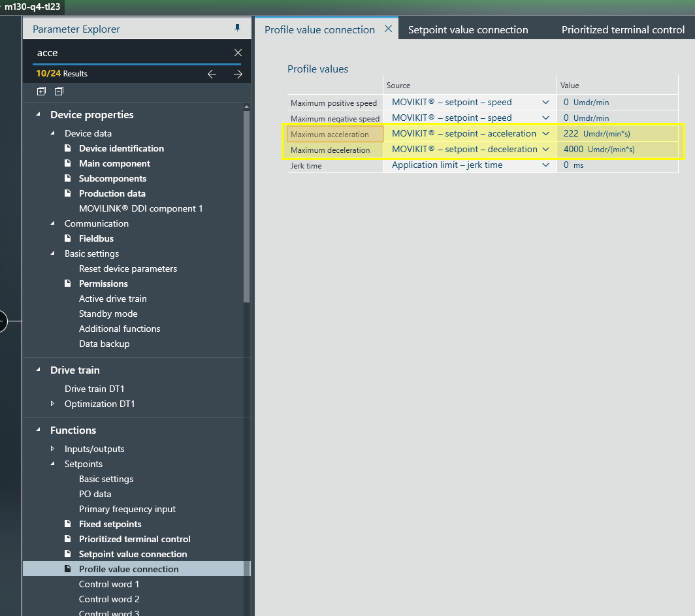Click the page icon beside Production data

point(68,193)
